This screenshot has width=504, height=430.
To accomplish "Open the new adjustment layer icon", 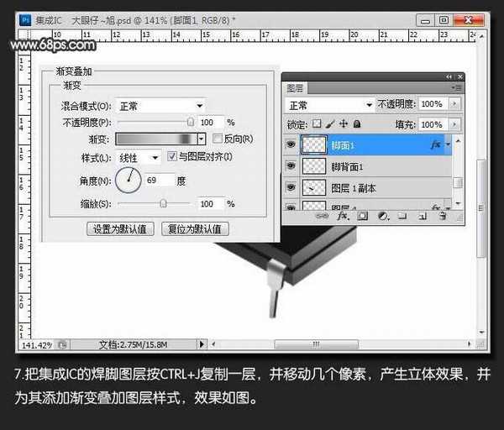I will (x=382, y=216).
